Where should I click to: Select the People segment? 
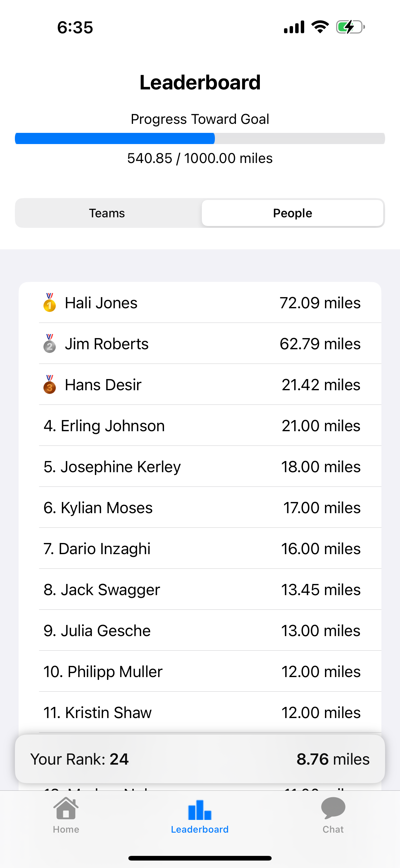[x=293, y=213]
